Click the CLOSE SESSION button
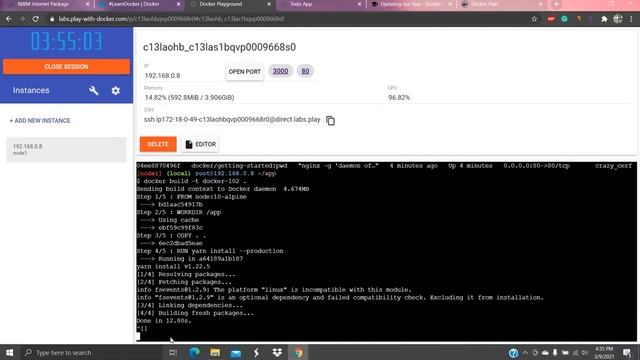The image size is (640, 360). click(x=66, y=67)
